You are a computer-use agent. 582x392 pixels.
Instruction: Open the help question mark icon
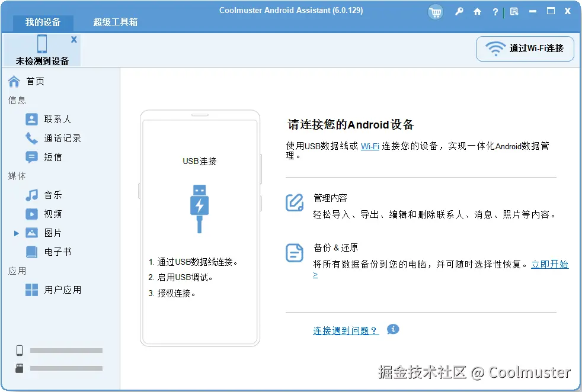point(495,12)
